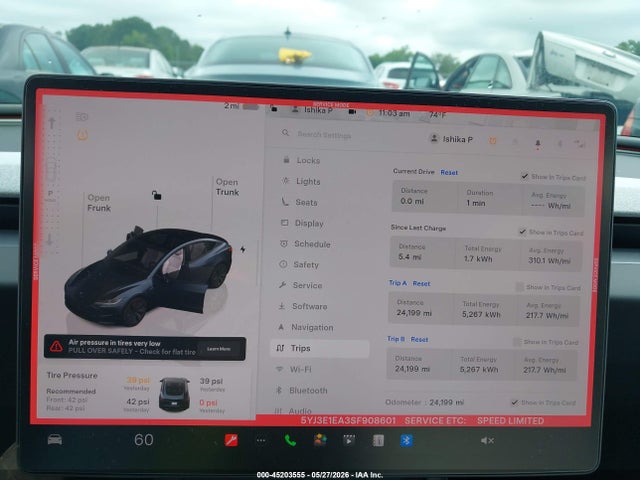Image resolution: width=640 pixels, height=480 pixels.
Task: Tap the 60 temperature setting
Action: [x=144, y=440]
